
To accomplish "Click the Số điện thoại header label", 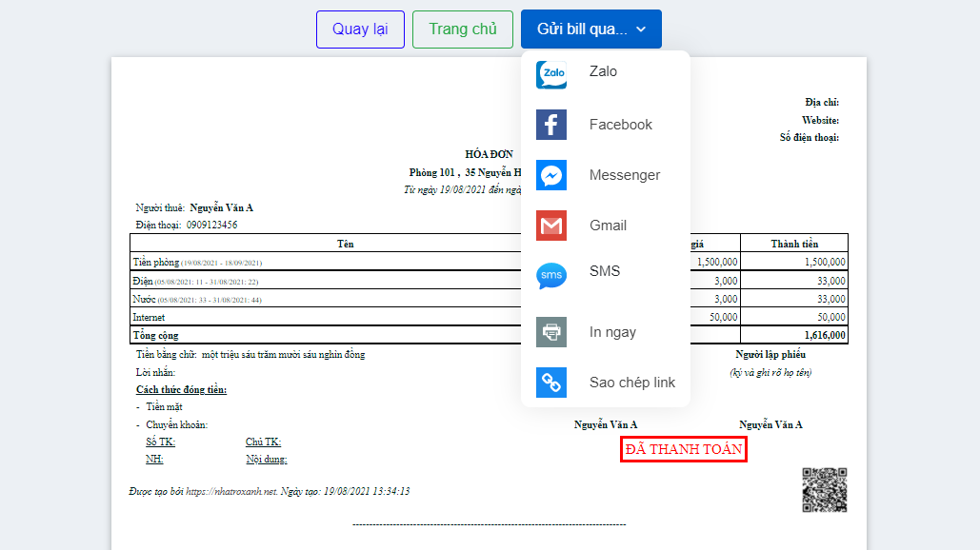I will click(810, 137).
